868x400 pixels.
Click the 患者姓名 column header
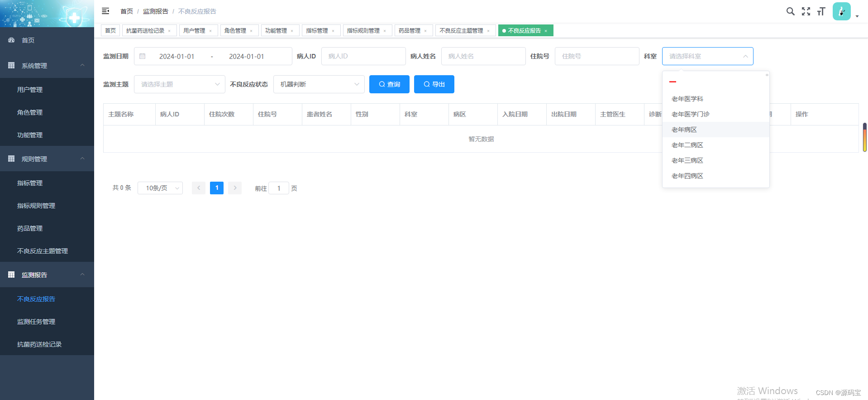pyautogui.click(x=326, y=114)
